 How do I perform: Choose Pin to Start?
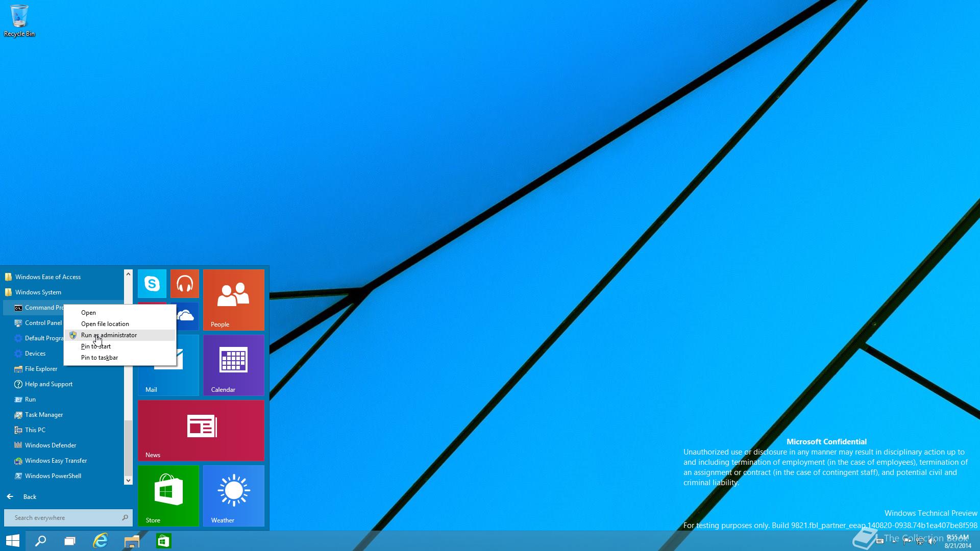120,346
